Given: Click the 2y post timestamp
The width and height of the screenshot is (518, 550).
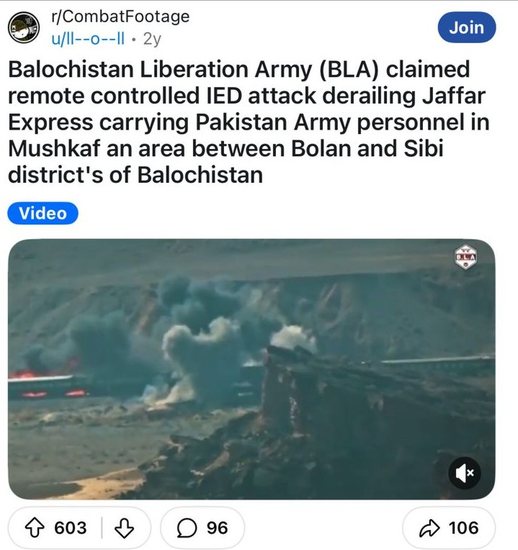Looking at the screenshot, I should point(152,39).
